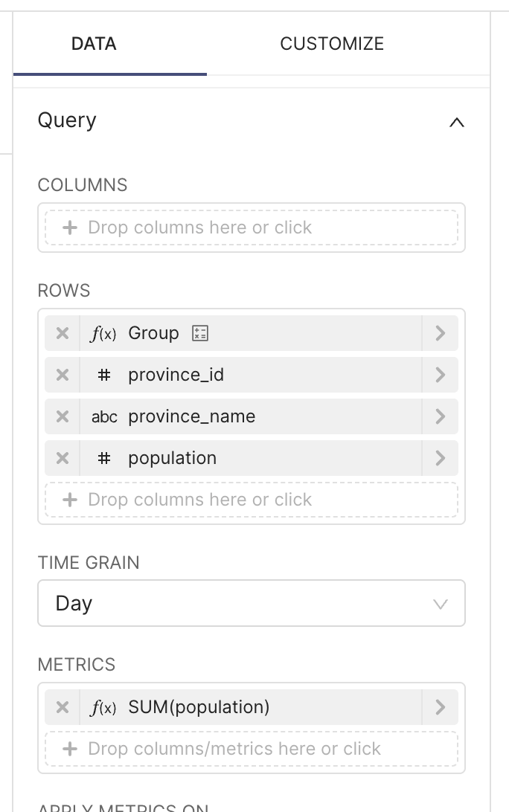Click the f(x) icon on SUM(population) metric
This screenshot has width=509, height=812.
104,707
